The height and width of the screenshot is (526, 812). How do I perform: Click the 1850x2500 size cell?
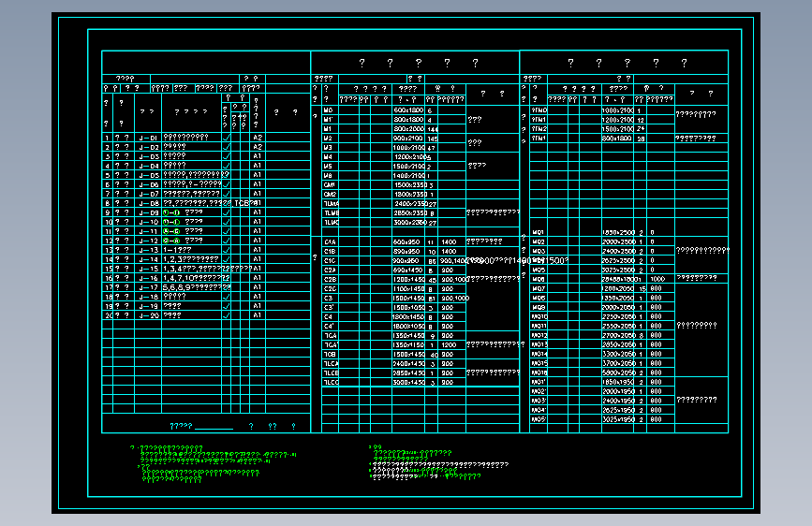click(619, 232)
